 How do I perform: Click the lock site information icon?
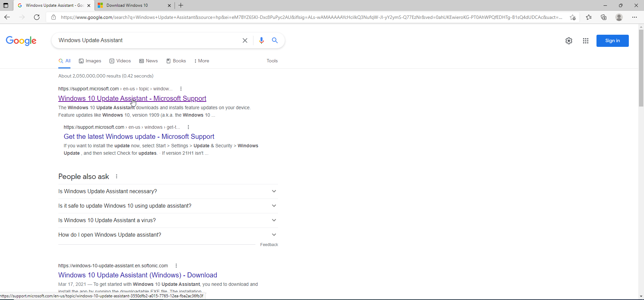53,17
